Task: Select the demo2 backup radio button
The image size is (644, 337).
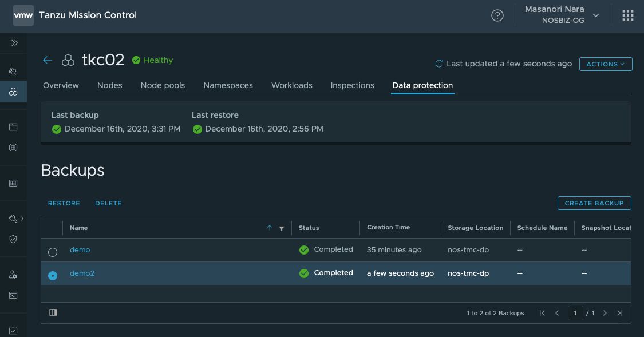Action: (53, 275)
